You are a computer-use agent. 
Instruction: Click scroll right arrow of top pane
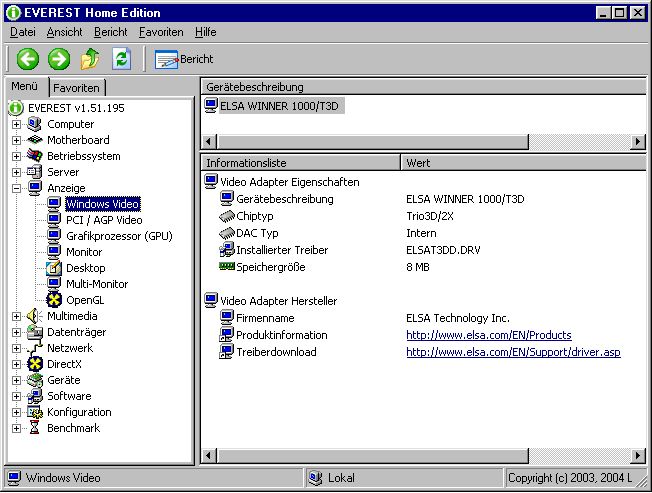[x=638, y=142]
